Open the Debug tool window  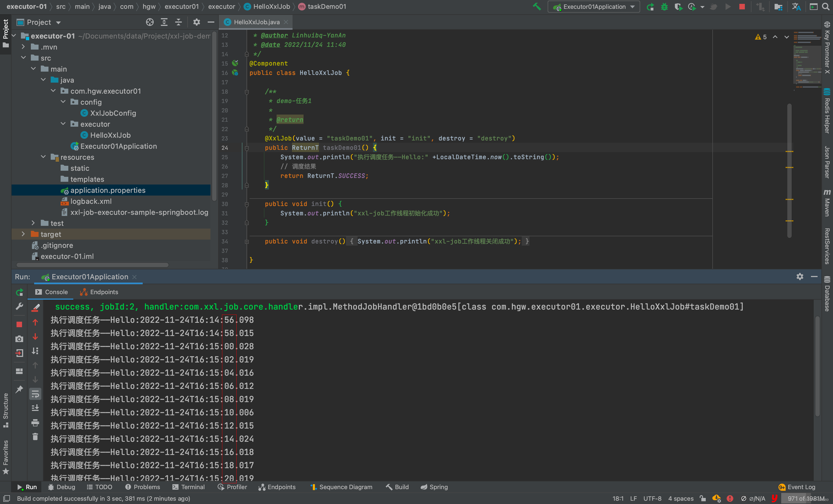pyautogui.click(x=61, y=487)
